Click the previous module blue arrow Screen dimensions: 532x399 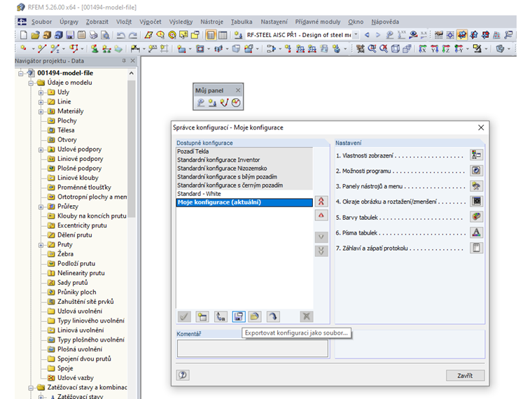367,34
